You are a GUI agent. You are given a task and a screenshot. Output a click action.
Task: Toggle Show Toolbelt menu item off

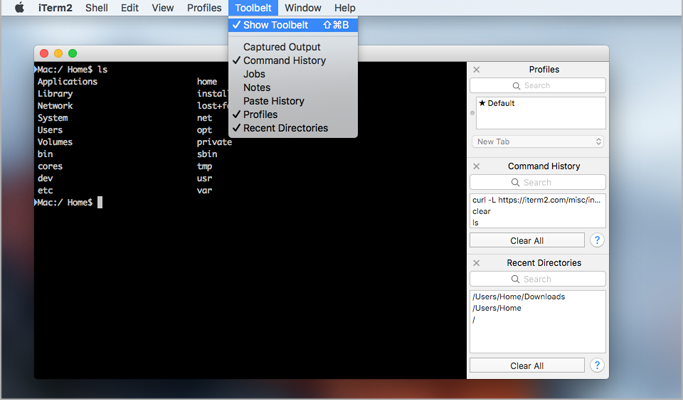[x=293, y=25]
